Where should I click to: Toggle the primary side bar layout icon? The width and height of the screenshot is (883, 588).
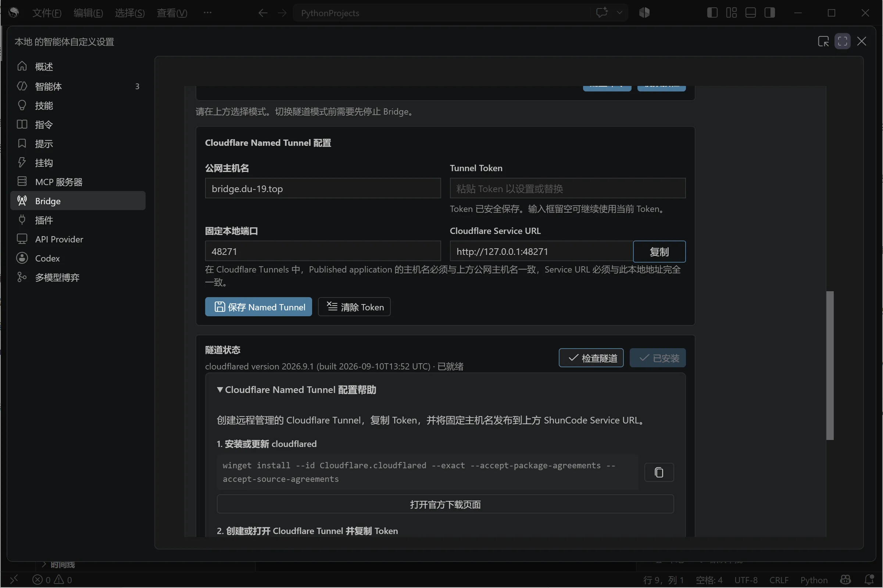click(712, 13)
